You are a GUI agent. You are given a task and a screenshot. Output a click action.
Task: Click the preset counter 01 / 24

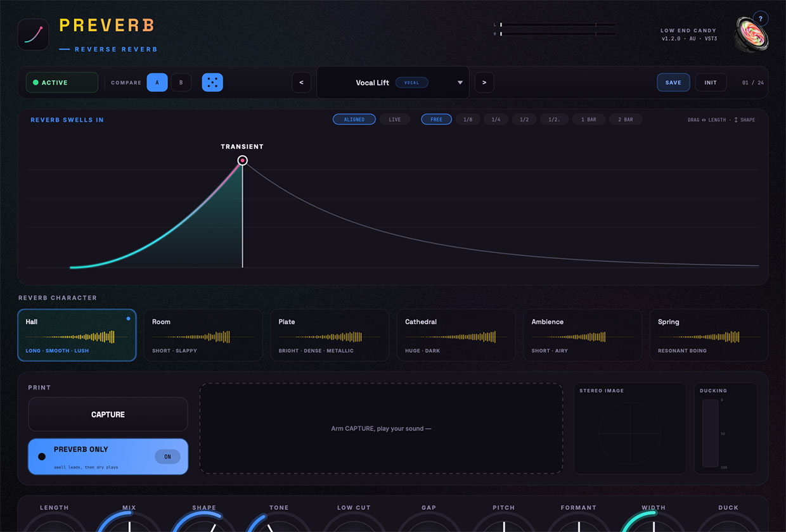pos(752,82)
